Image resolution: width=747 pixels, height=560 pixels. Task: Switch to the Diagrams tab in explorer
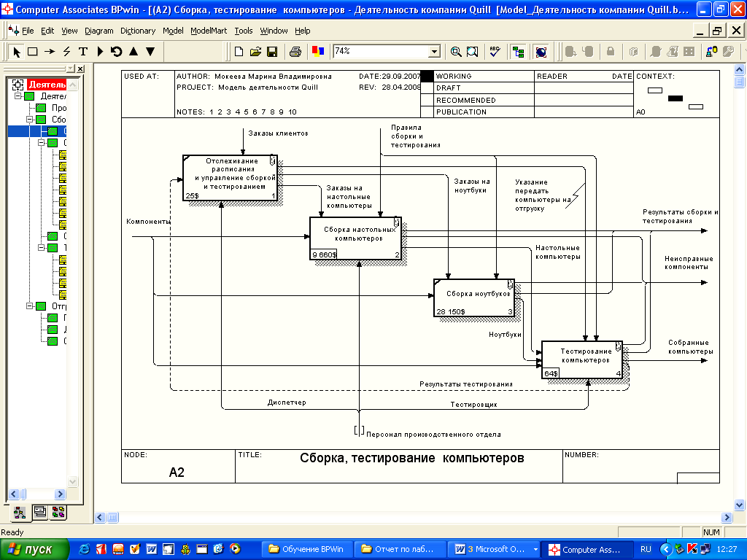click(x=39, y=512)
